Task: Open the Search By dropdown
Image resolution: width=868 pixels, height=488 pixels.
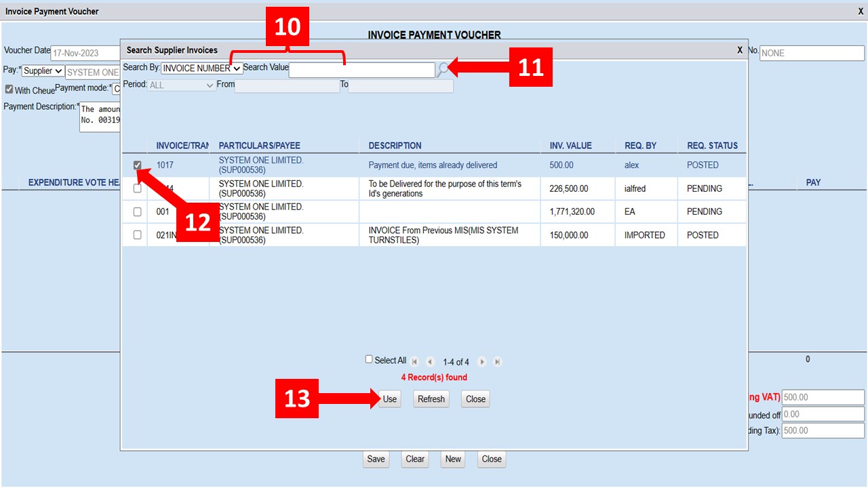Action: (201, 68)
